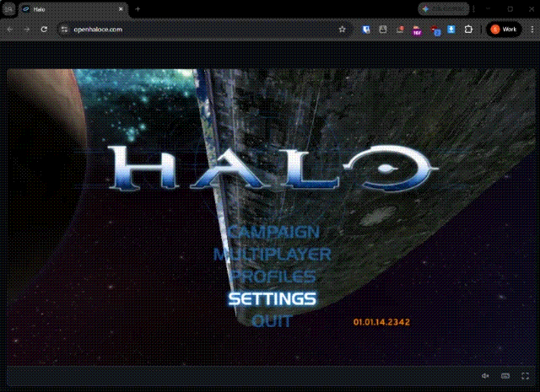Go forward with browser forward arrow

pyautogui.click(x=27, y=30)
